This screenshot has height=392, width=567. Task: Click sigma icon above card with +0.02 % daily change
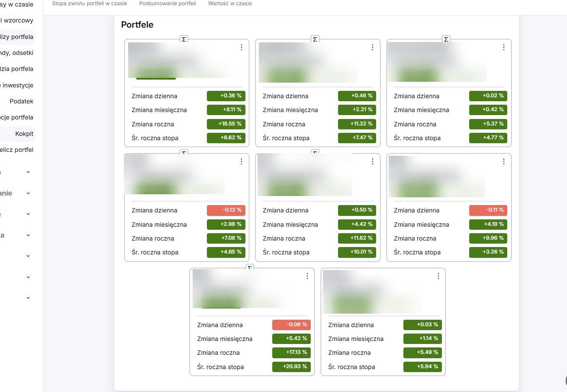[446, 39]
